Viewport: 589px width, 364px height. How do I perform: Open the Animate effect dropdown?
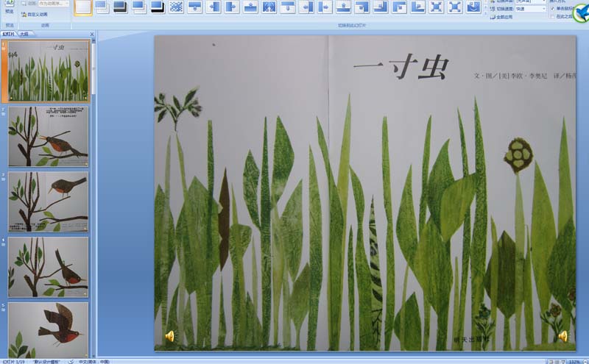coord(54,4)
